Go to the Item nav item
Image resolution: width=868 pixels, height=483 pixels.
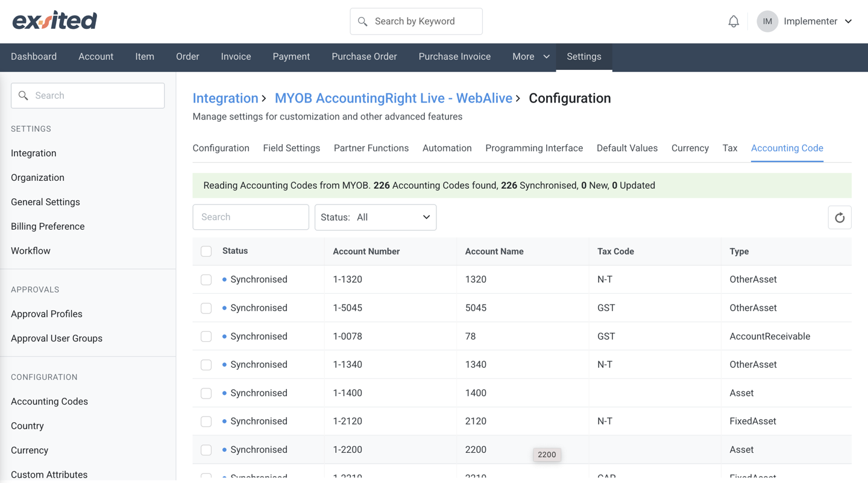pyautogui.click(x=145, y=57)
